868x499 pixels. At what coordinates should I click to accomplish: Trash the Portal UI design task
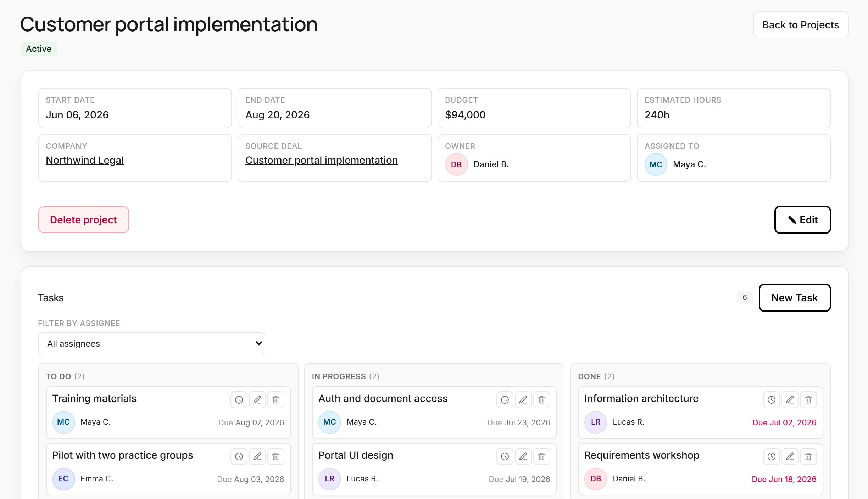[x=542, y=456]
